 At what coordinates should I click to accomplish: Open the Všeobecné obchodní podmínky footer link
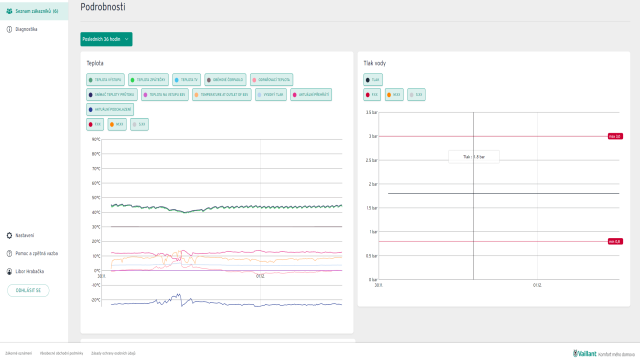(62, 353)
